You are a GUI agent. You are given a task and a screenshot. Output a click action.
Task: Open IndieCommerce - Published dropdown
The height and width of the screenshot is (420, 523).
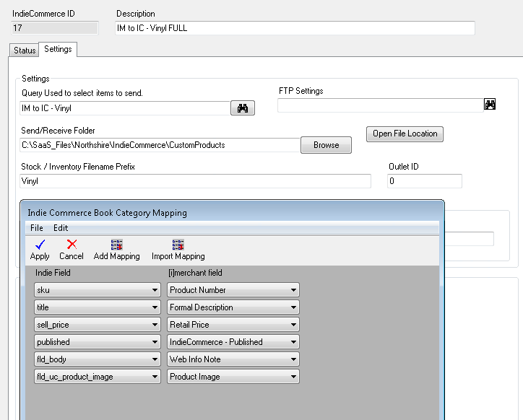pos(233,342)
